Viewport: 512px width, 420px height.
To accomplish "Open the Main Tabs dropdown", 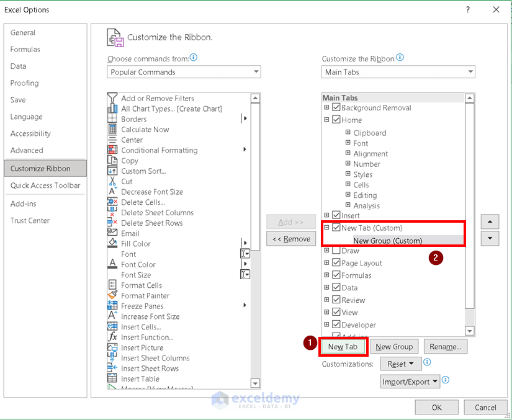I will click(470, 72).
